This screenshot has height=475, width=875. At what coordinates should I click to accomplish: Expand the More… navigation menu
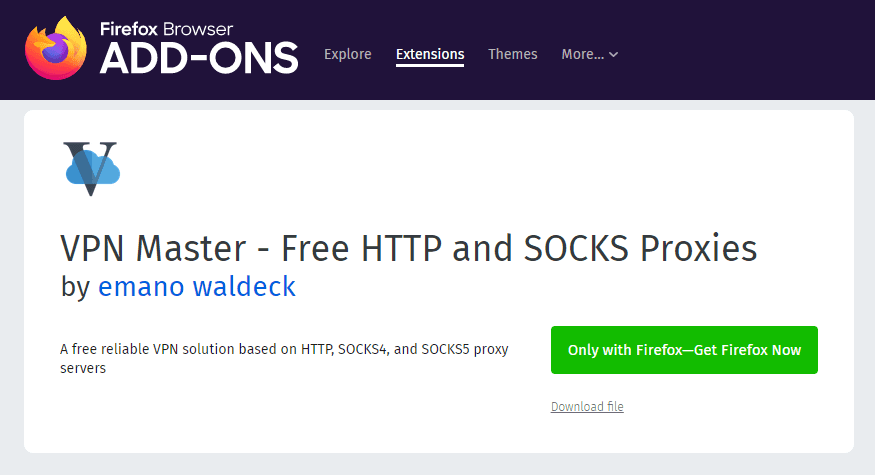pyautogui.click(x=589, y=54)
